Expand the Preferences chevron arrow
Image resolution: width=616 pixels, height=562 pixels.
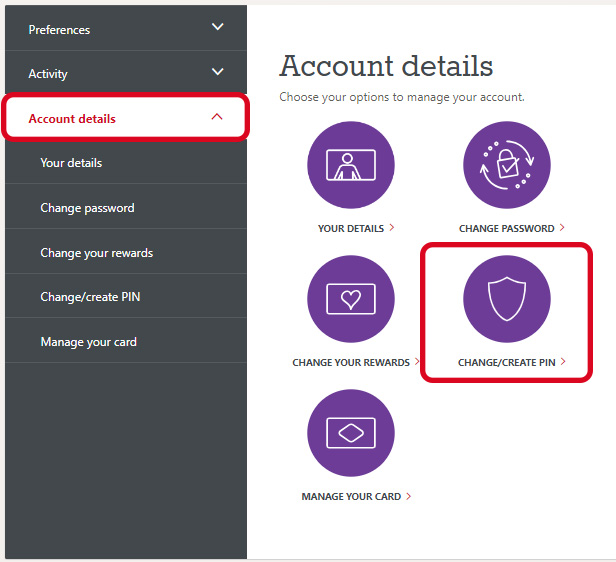(218, 27)
